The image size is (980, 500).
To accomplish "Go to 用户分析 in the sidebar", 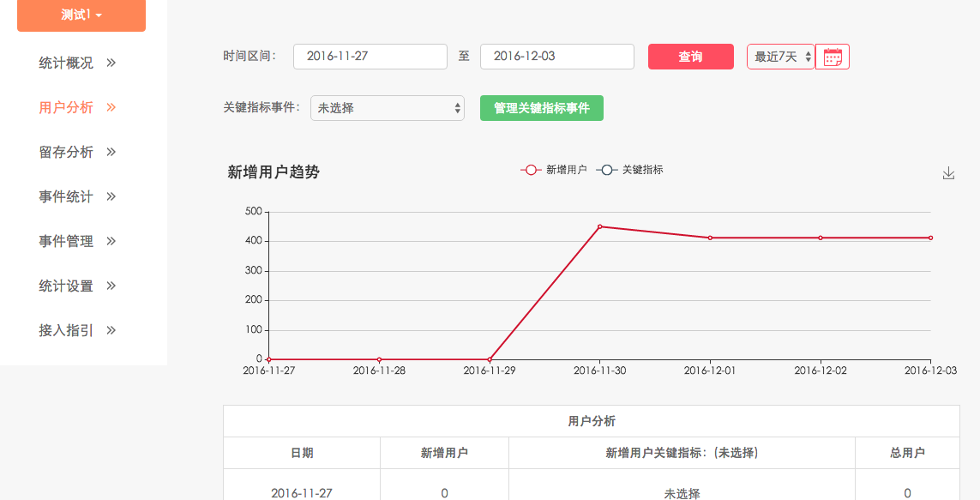I will coord(66,107).
